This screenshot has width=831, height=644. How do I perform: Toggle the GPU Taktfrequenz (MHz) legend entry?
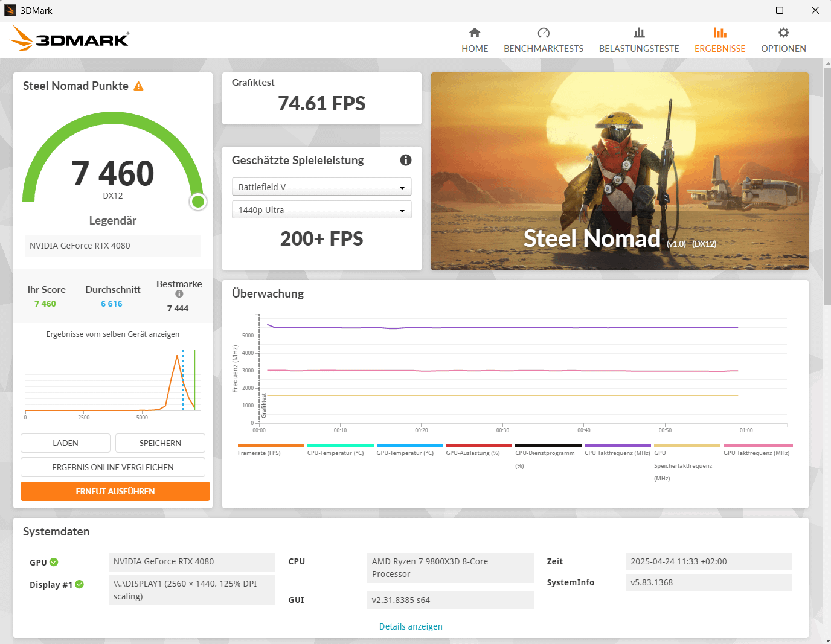757,450
